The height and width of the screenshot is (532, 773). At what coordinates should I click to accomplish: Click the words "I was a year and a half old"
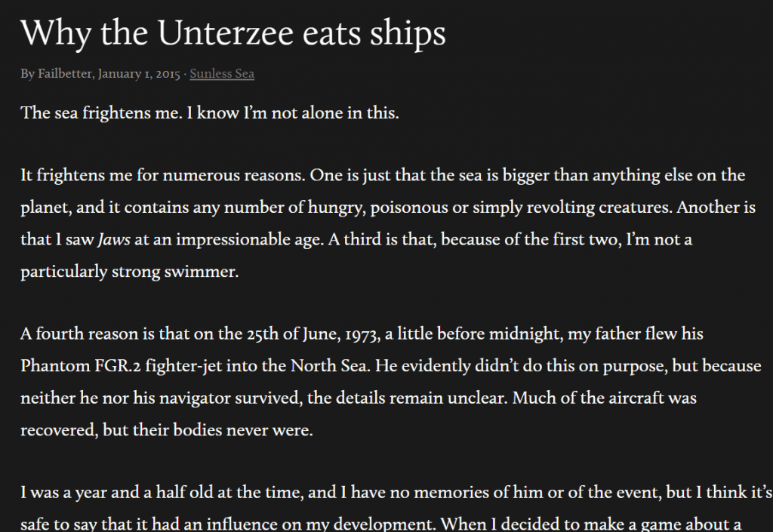click(x=127, y=493)
